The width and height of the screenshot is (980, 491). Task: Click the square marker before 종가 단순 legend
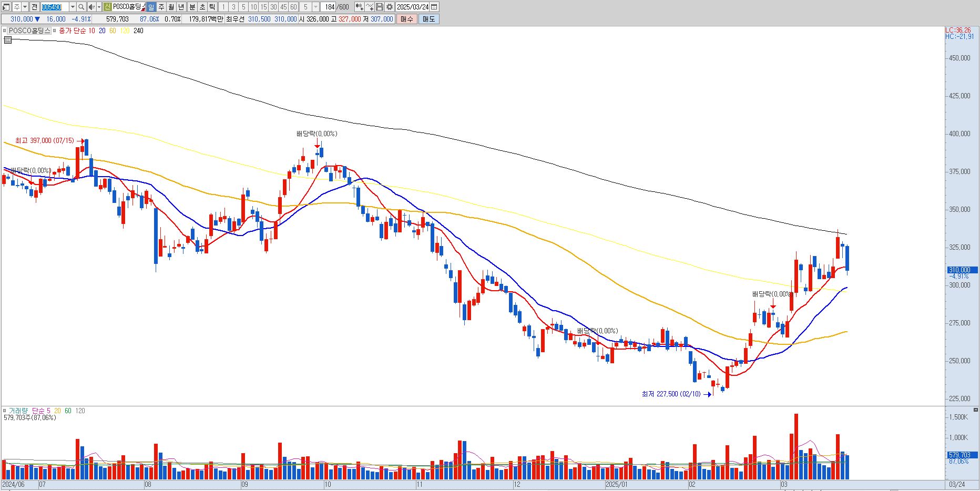point(55,30)
